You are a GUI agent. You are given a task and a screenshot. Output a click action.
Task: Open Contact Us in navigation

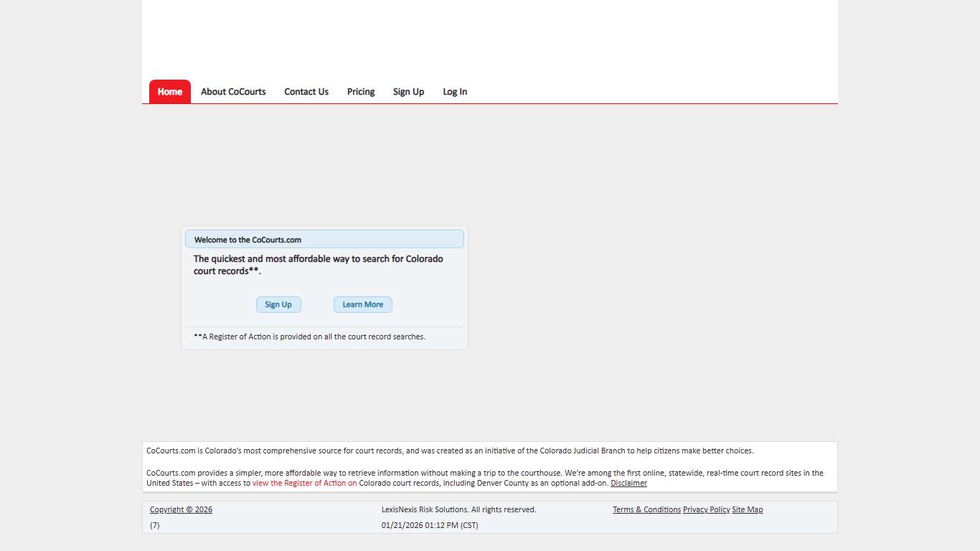pyautogui.click(x=306, y=92)
